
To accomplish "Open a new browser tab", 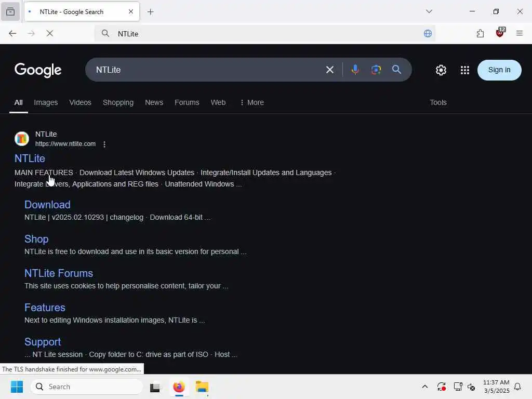I will tap(151, 12).
